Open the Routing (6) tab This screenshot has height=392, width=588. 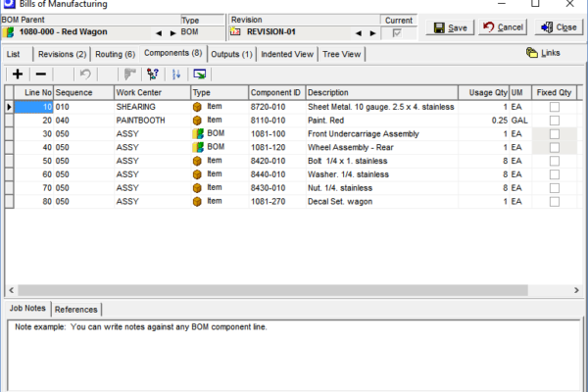[x=115, y=54]
